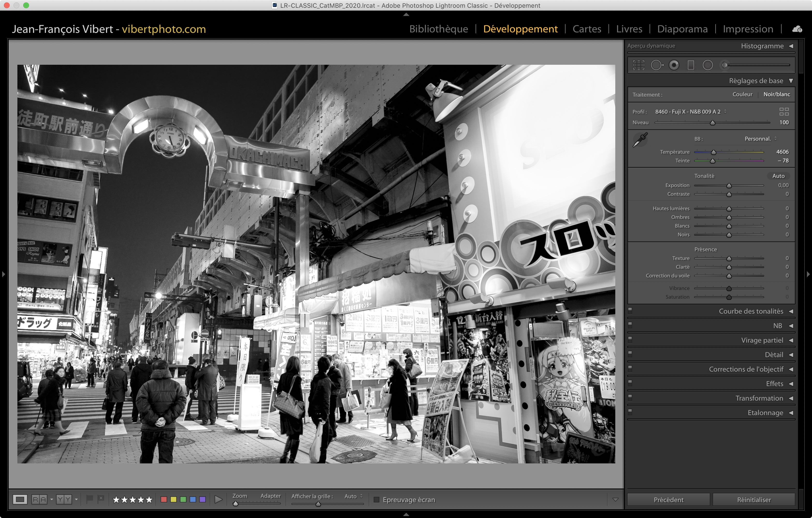Expand the Virage partiel panel
Viewport: 812px width, 518px height.
762,340
